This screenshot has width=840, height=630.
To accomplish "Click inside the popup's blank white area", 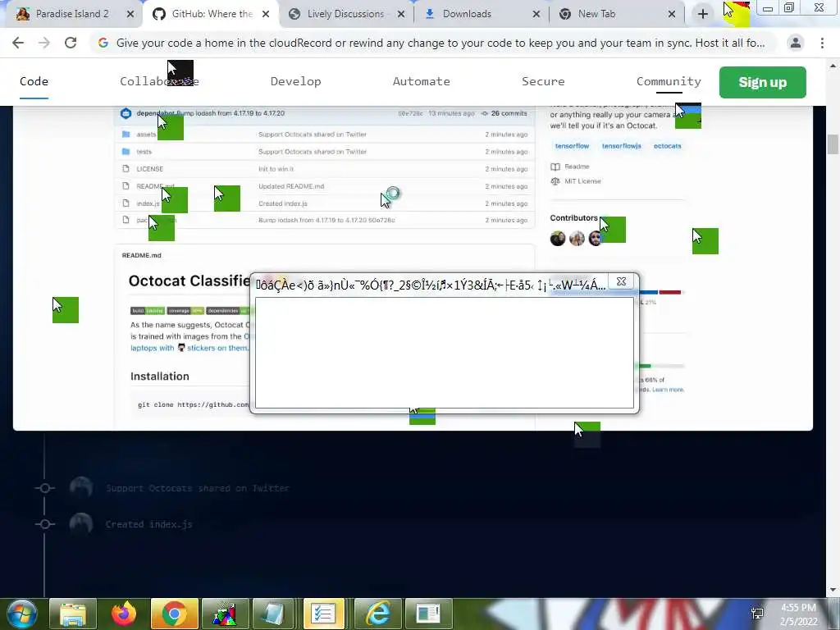I will pyautogui.click(x=444, y=352).
